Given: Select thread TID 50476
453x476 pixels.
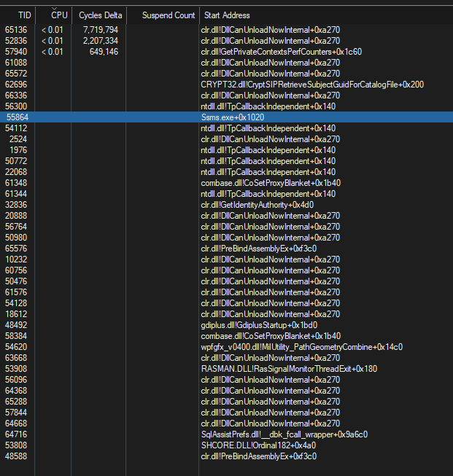Looking at the screenshot, I should coord(226,281).
